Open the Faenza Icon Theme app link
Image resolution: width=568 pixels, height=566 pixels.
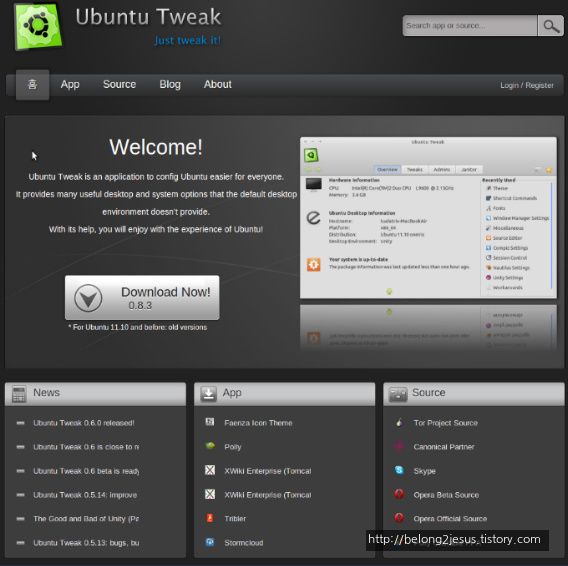[258, 423]
